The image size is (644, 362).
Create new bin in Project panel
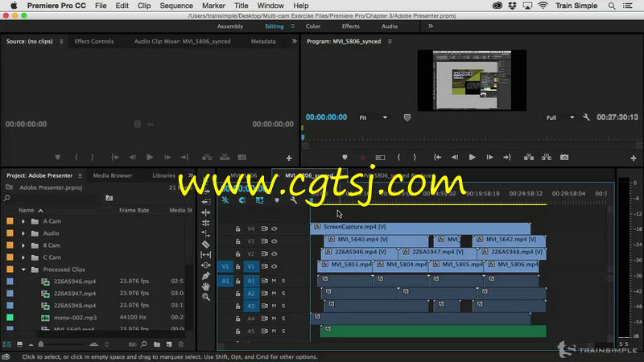click(x=157, y=344)
